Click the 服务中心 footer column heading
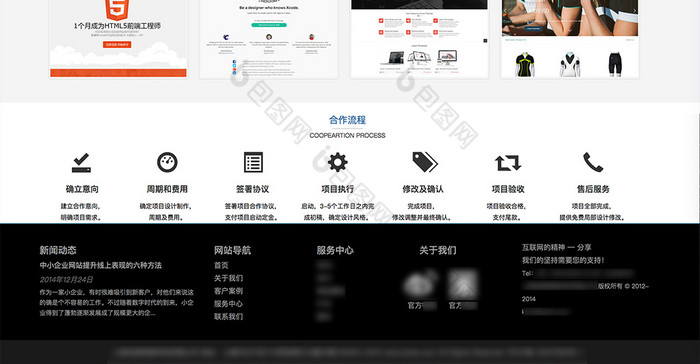 point(335,250)
